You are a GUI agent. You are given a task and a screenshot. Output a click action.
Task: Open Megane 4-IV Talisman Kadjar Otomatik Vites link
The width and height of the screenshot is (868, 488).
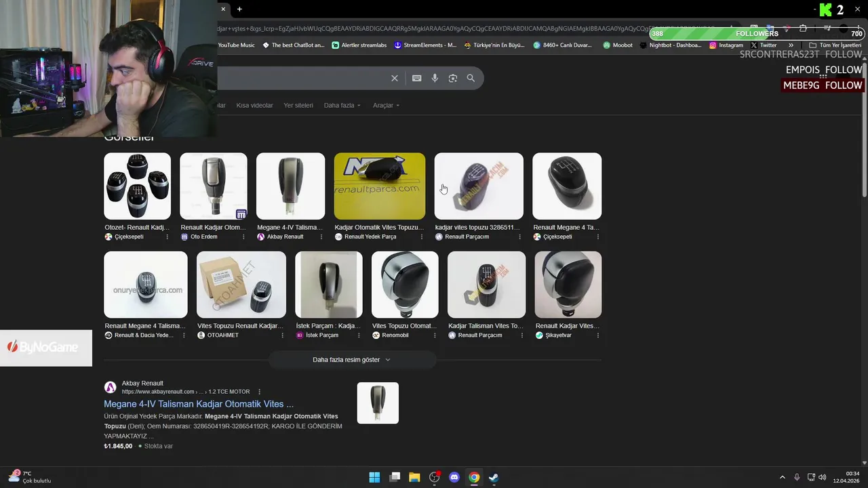click(199, 404)
